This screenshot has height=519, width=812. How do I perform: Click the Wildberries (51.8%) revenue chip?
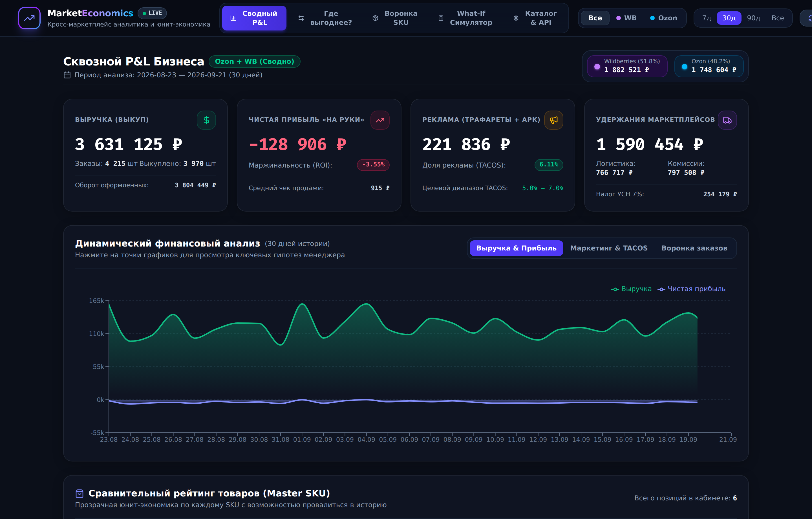point(627,66)
